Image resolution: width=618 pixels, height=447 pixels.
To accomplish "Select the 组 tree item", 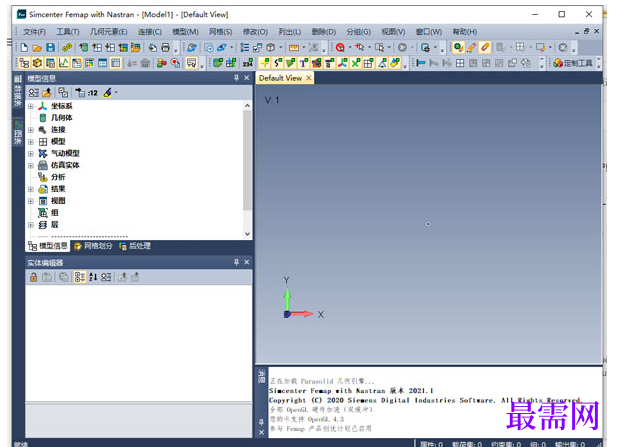I will (55, 213).
